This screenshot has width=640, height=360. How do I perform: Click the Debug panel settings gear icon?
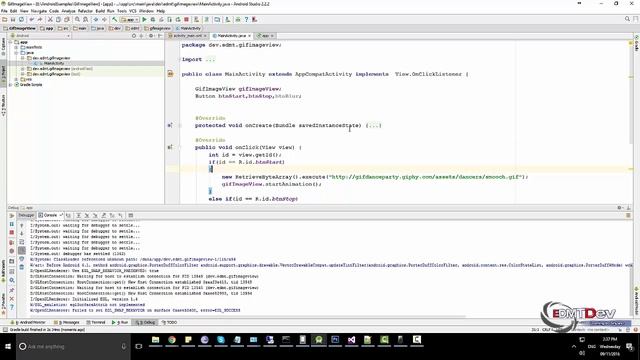click(620, 208)
